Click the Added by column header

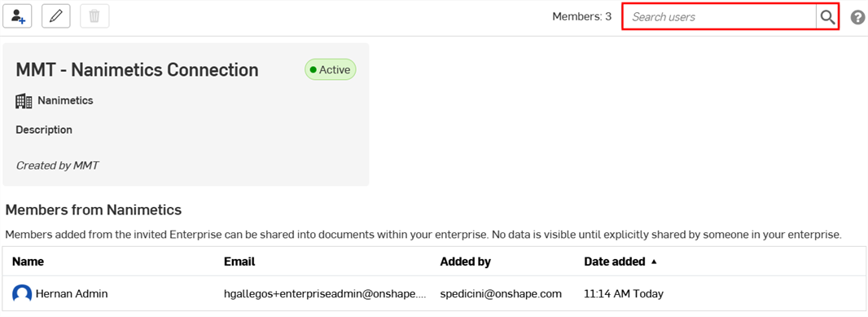pyautogui.click(x=466, y=262)
